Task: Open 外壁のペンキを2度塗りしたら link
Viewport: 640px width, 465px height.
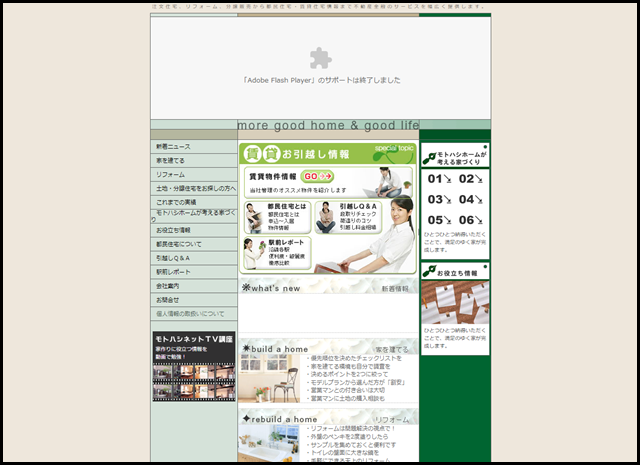Action: point(348,436)
